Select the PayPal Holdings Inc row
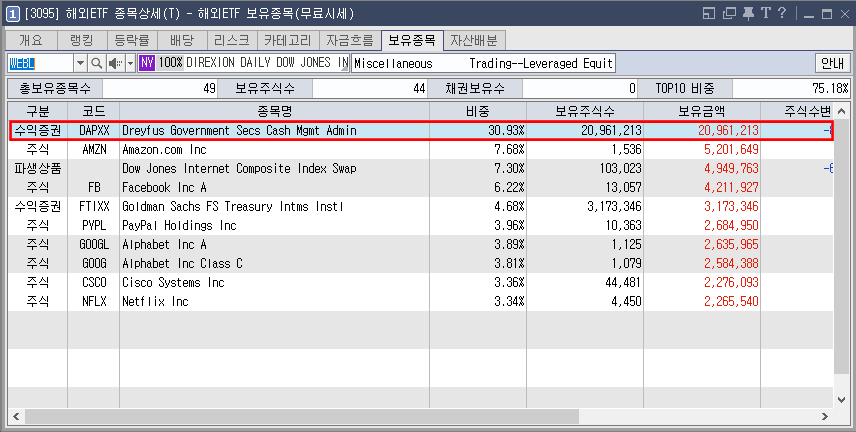This screenshot has height=432, width=856. coord(421,225)
